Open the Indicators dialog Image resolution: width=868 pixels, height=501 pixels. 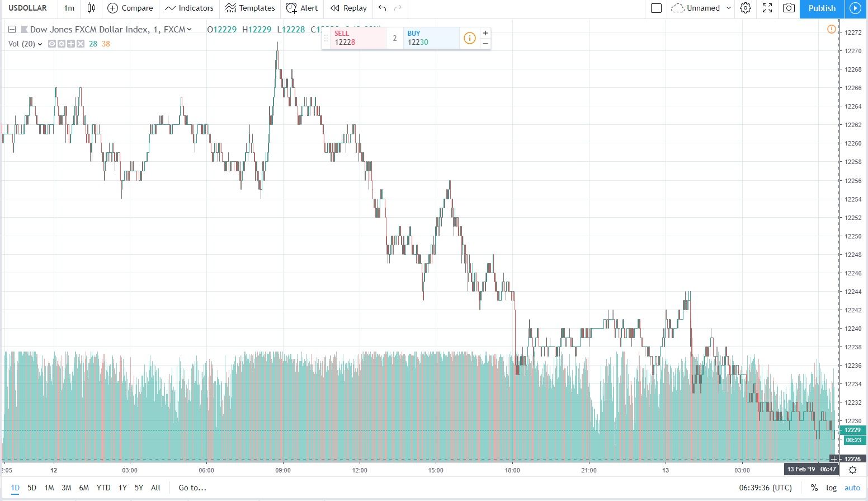coord(189,8)
